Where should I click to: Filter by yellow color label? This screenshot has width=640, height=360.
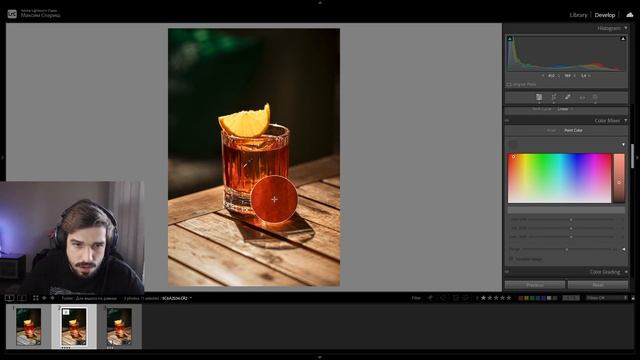[526, 298]
